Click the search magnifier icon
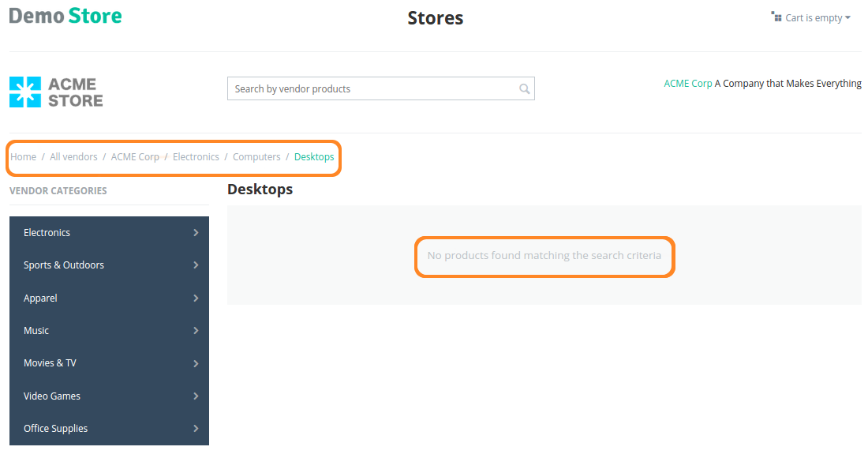Image resolution: width=868 pixels, height=458 pixels. 524,88
